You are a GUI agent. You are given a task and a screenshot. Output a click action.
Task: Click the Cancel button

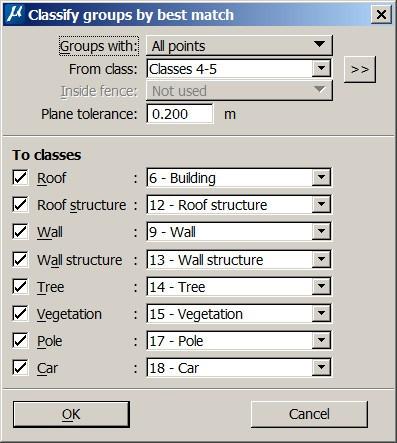(309, 414)
